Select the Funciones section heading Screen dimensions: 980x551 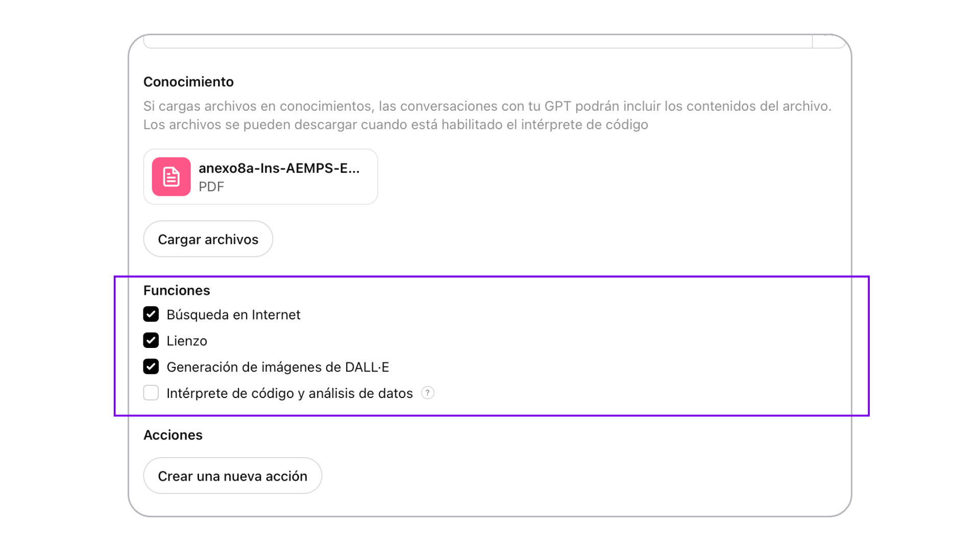click(177, 290)
